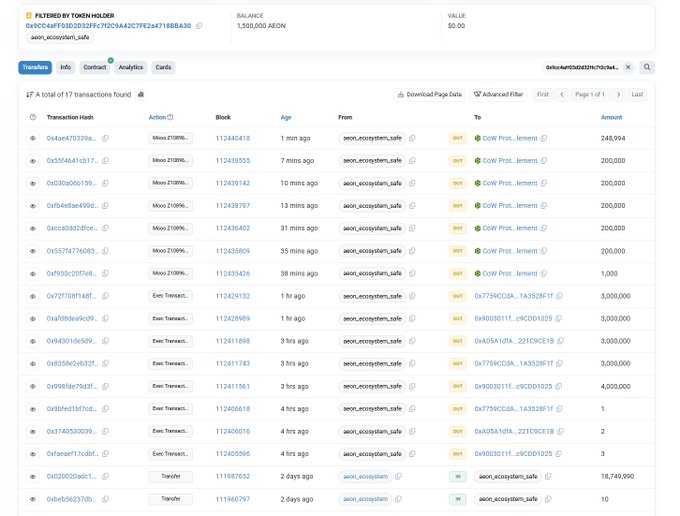680x516 pixels.
Task: Go to Last page
Action: (x=637, y=95)
